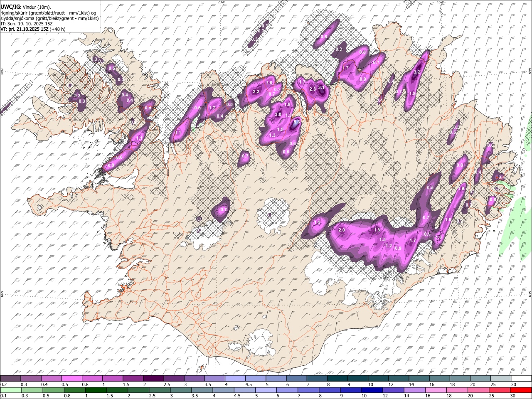Select the light pink swatch right of '16', bottom scale
The width and height of the screenshot is (532, 399).
436,390
